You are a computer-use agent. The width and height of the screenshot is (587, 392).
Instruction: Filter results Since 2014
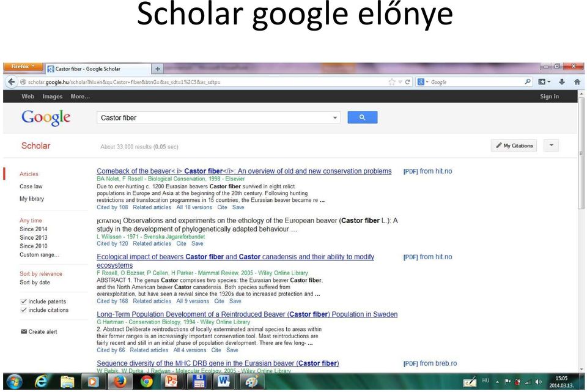34,229
